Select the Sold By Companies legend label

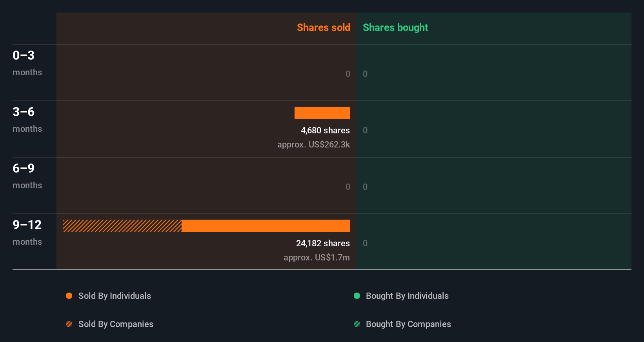coord(116,324)
